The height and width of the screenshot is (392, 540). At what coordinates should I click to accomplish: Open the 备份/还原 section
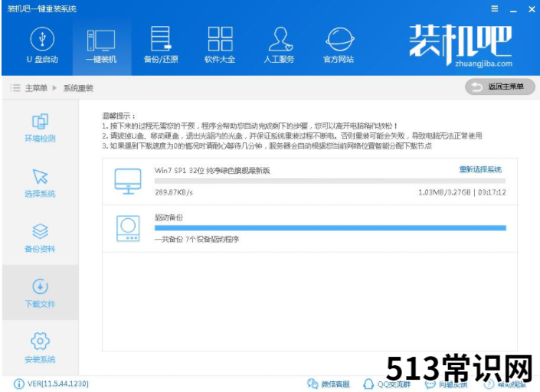point(161,45)
